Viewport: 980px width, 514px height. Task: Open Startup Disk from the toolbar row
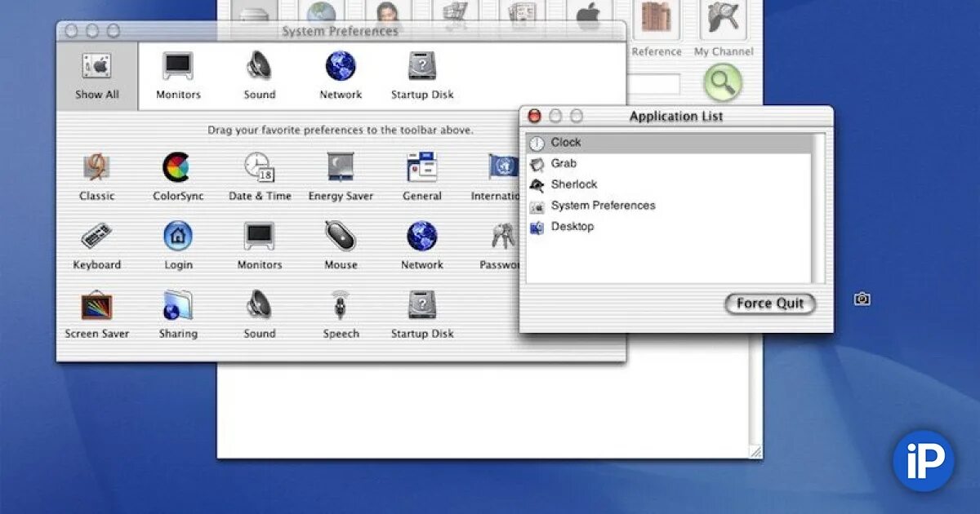point(422,76)
